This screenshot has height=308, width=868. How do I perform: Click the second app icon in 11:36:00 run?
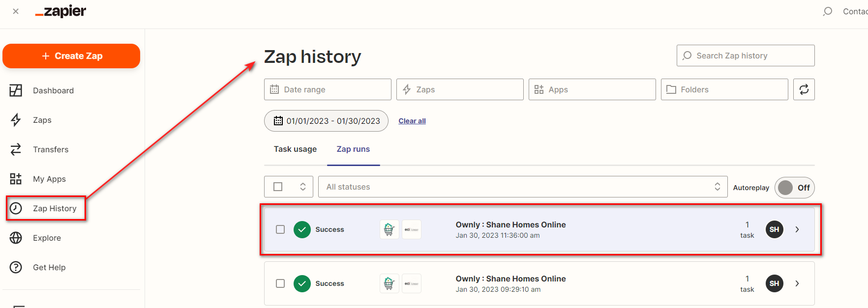coord(412,229)
